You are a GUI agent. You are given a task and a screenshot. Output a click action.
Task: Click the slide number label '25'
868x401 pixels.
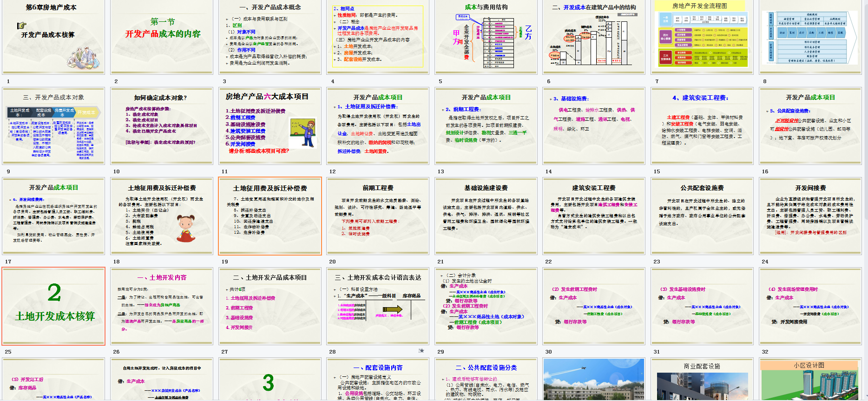[8, 352]
